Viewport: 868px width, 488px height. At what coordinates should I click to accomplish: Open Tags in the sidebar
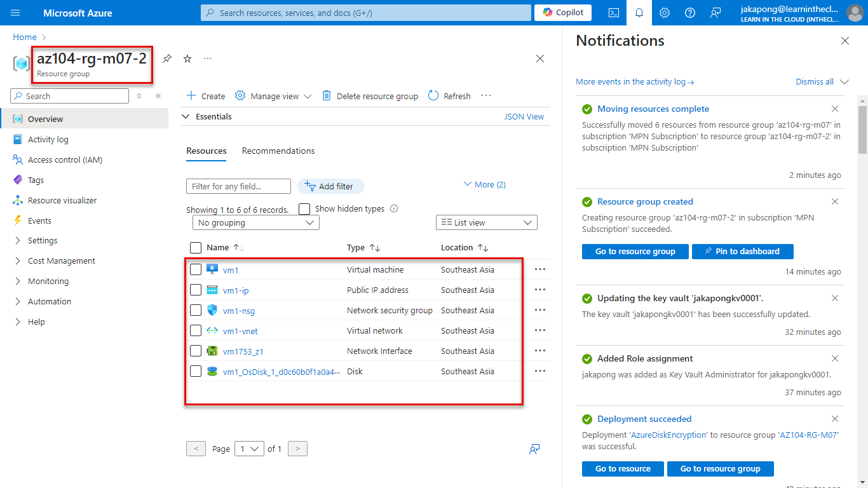pyautogui.click(x=36, y=180)
